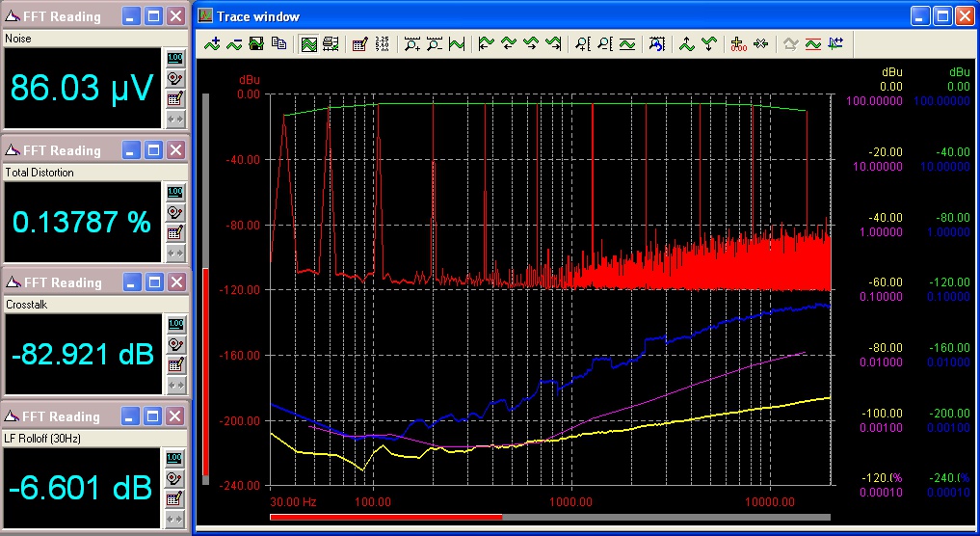Shift trace down with the downward arrow wave icon
This screenshot has width=980, height=536.
[x=709, y=43]
